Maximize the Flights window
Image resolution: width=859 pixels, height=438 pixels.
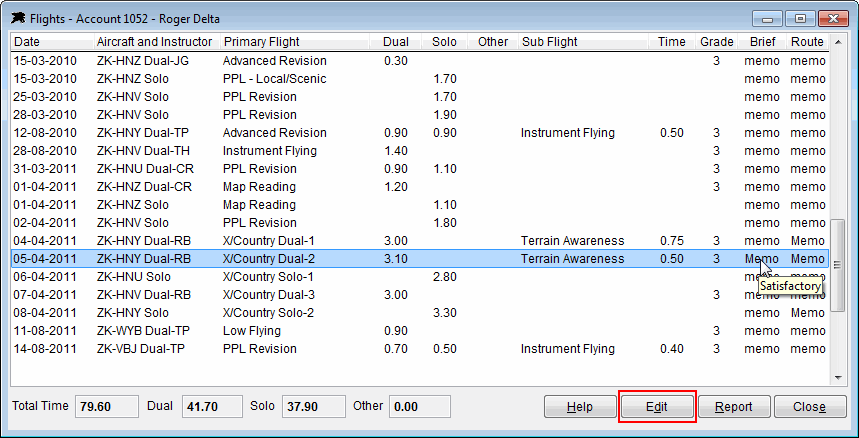point(800,19)
